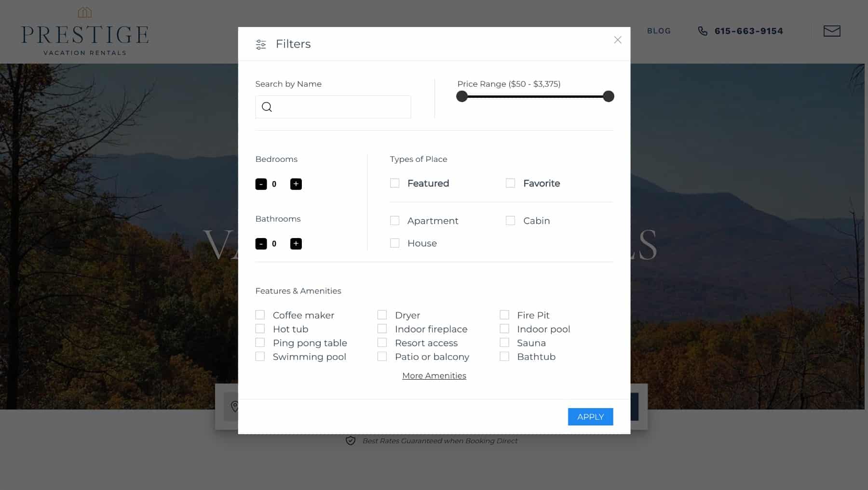Tick the Hot tub amenity checkbox
The height and width of the screenshot is (490, 868).
tap(260, 329)
